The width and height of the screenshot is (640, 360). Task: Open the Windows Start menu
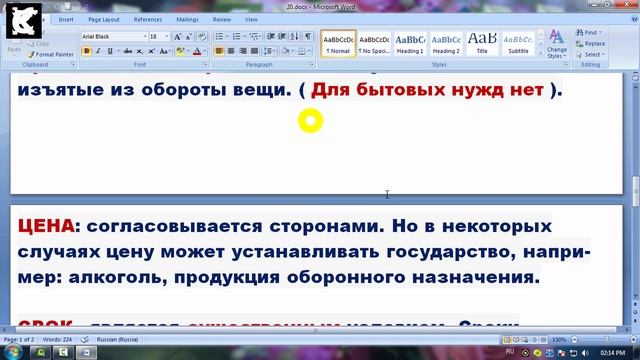click(x=13, y=352)
